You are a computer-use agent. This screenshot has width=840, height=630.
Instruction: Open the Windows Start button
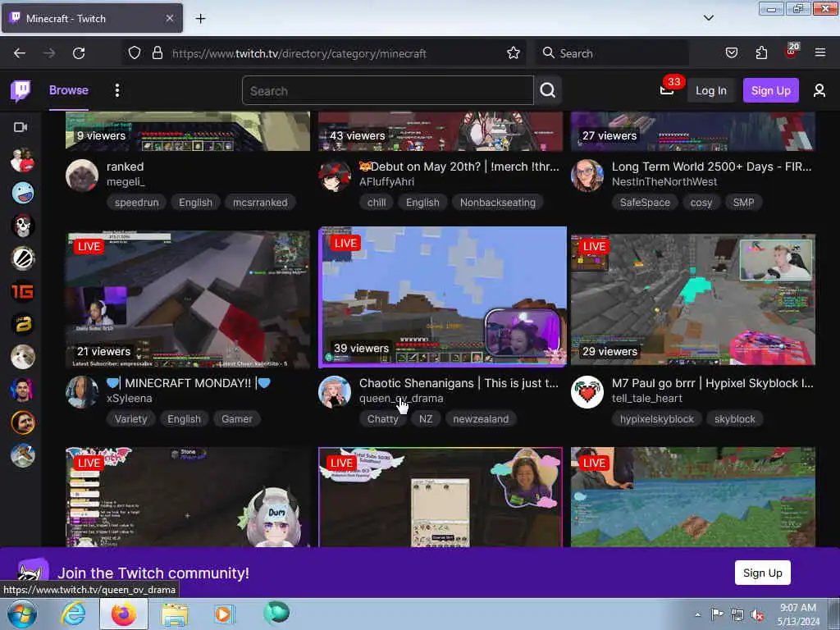pos(22,614)
